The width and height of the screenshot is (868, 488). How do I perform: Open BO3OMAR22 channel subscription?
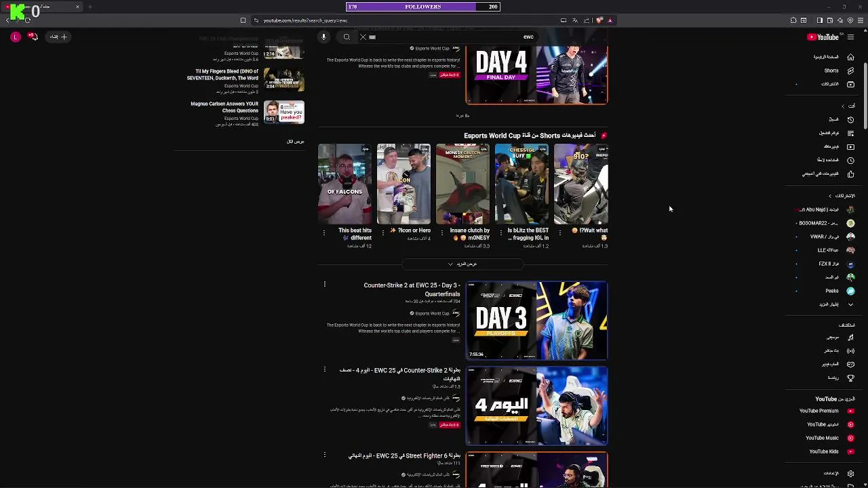(x=825, y=223)
